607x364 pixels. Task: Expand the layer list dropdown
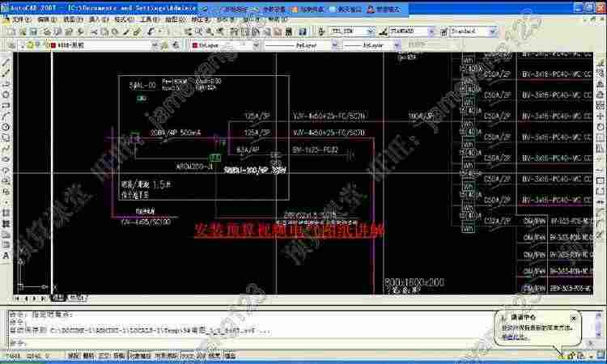(x=155, y=45)
